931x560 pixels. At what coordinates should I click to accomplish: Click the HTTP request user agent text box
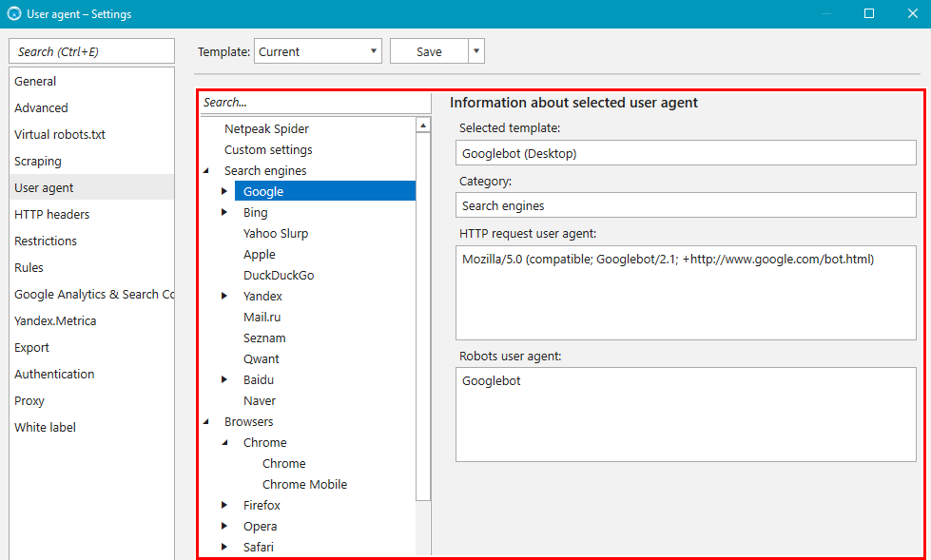coord(686,293)
